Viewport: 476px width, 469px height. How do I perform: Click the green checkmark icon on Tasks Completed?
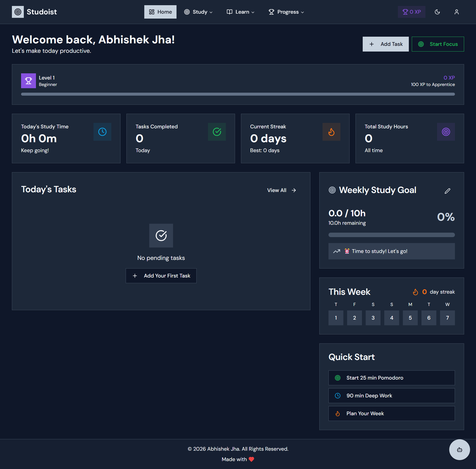pos(217,132)
